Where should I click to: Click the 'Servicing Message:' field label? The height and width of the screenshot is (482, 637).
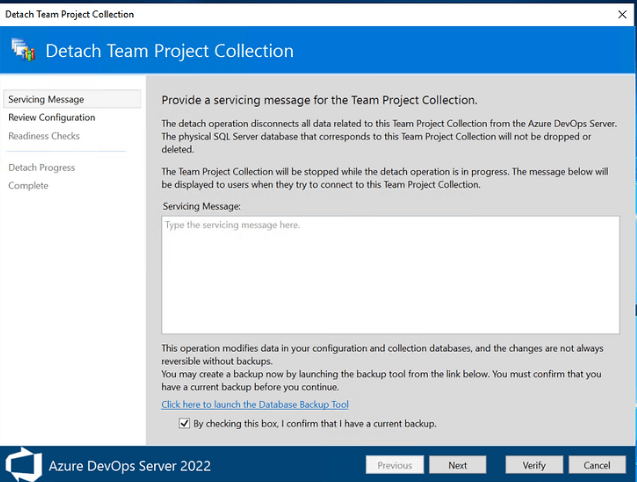(202, 206)
